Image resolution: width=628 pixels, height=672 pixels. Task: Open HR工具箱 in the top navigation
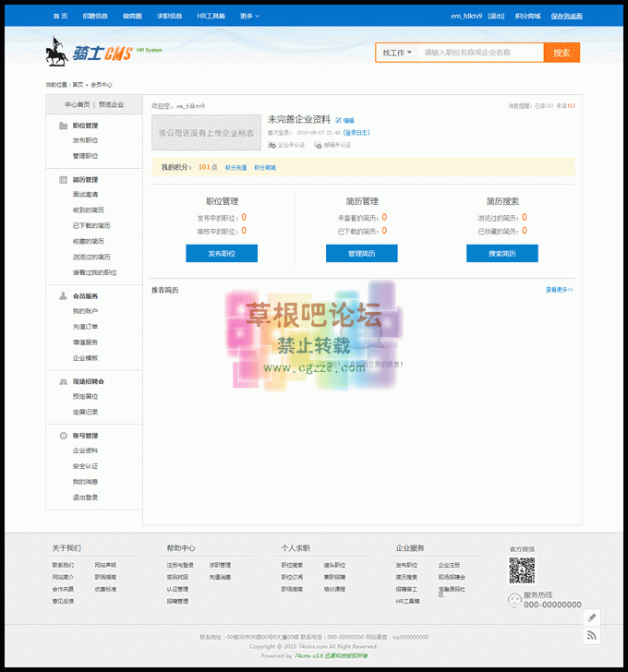click(x=211, y=16)
